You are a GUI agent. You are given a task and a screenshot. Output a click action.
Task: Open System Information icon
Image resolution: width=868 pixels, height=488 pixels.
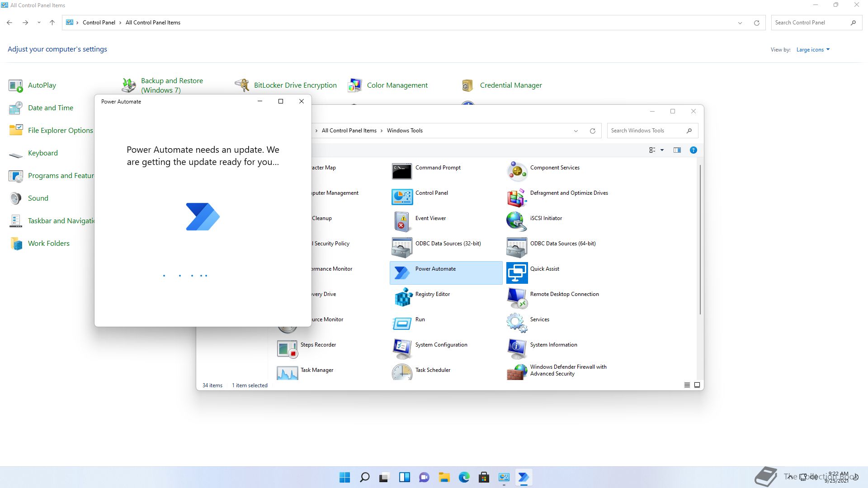click(517, 348)
